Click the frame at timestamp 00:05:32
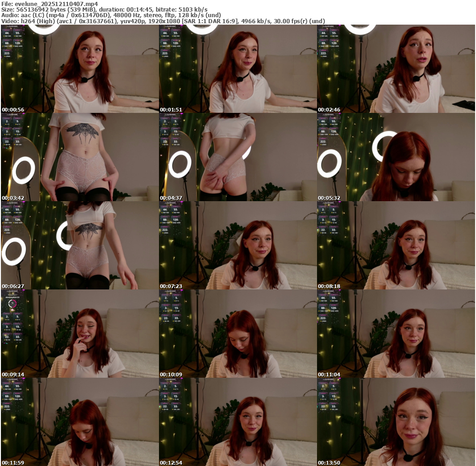Screen dimensions: 476x466 coord(396,157)
